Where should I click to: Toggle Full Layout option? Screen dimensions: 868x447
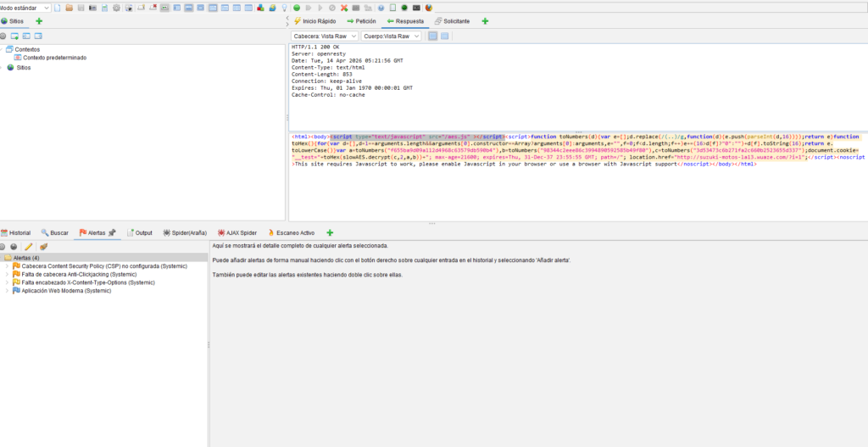[200, 8]
